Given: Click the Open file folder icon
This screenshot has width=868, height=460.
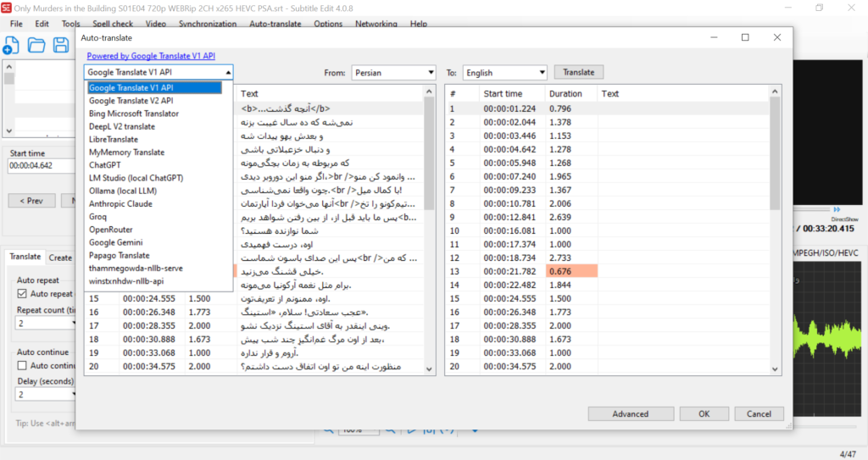Looking at the screenshot, I should click(x=36, y=46).
